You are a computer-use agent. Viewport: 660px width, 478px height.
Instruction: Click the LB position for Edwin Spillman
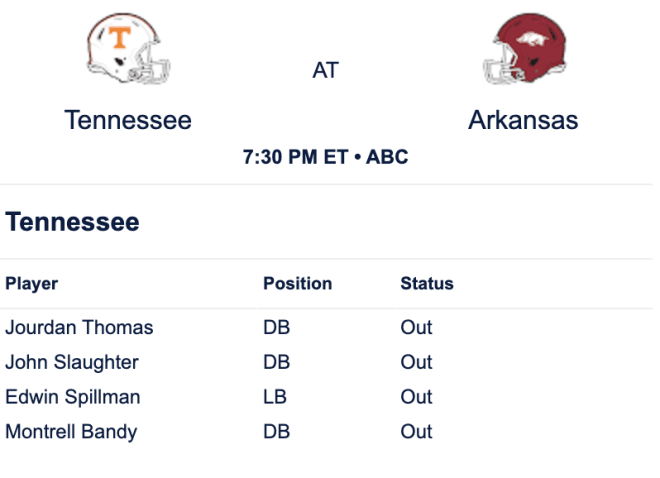tap(275, 397)
